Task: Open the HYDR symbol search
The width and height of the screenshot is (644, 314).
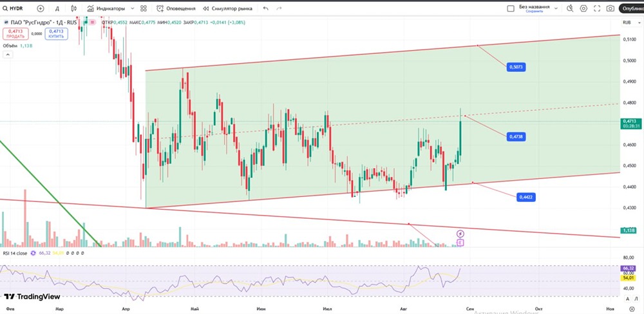Action: (x=12, y=8)
